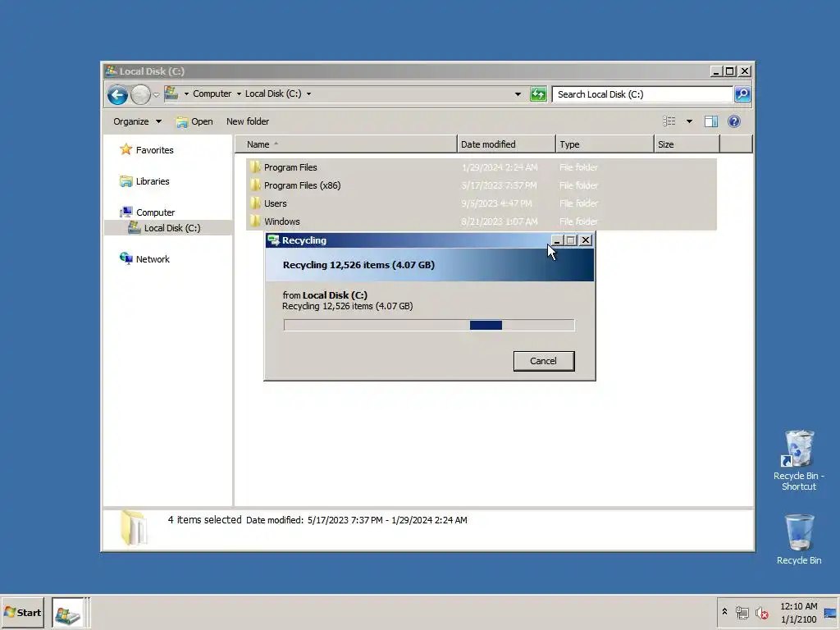This screenshot has width=840, height=630.
Task: Click Show desktop icon in tray
Action: 831,613
